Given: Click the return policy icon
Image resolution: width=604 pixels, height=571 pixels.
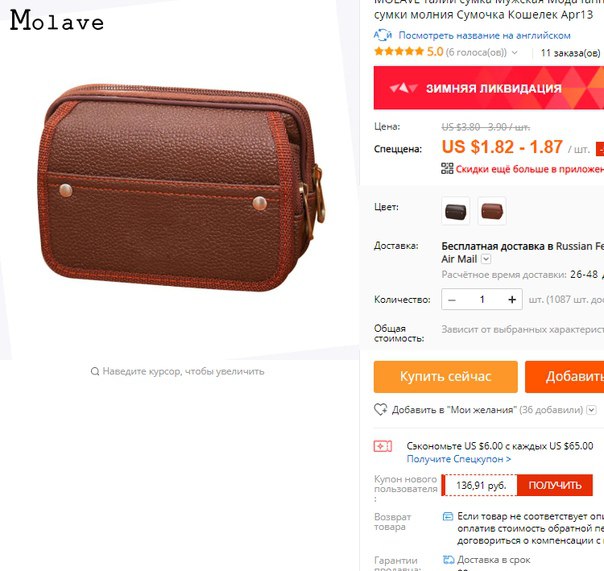Looking at the screenshot, I should tap(448, 516).
